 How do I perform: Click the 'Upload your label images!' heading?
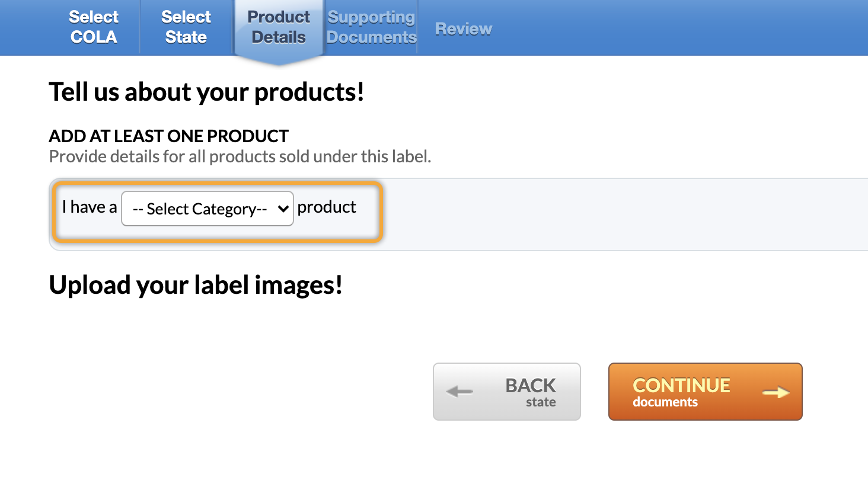coord(196,285)
